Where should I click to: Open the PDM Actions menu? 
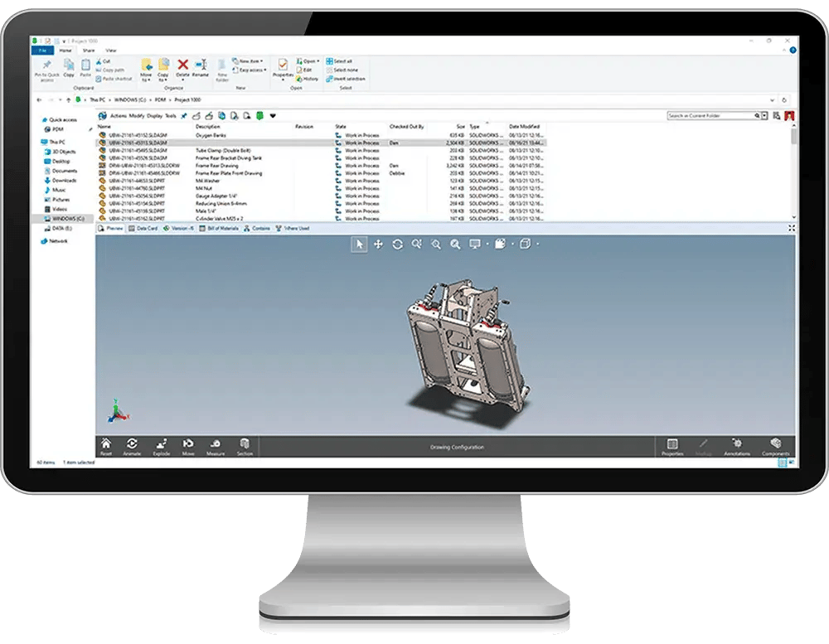[x=118, y=116]
